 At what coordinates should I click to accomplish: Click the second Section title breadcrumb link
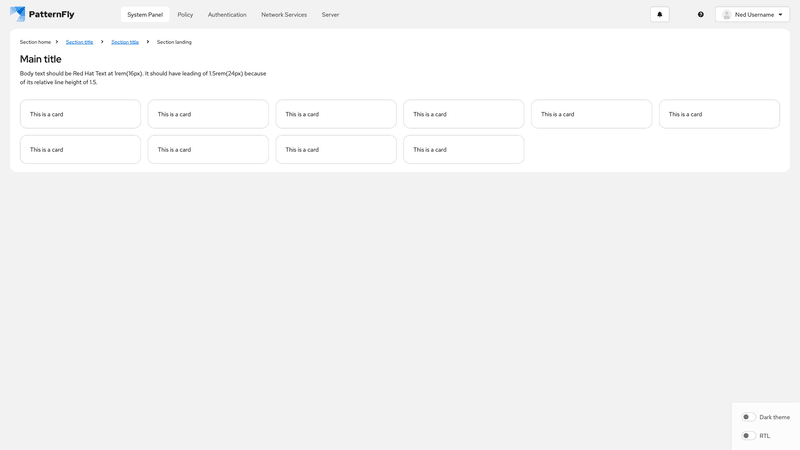125,42
